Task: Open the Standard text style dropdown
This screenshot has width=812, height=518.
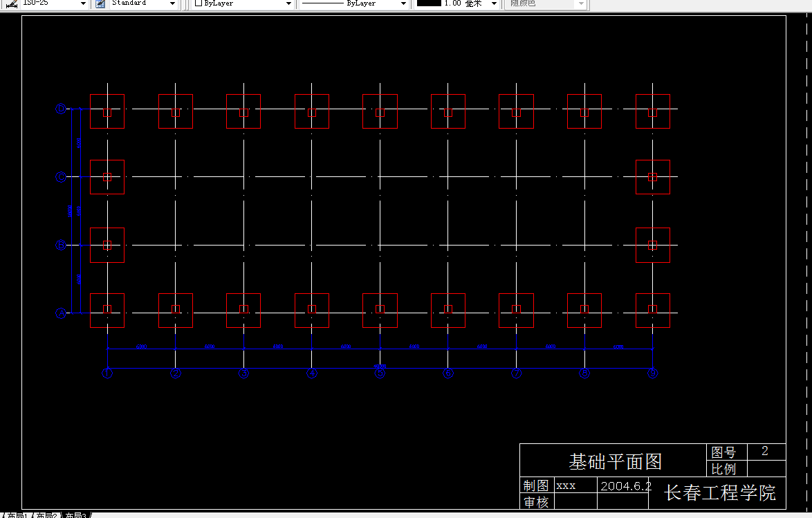Action: [x=173, y=4]
